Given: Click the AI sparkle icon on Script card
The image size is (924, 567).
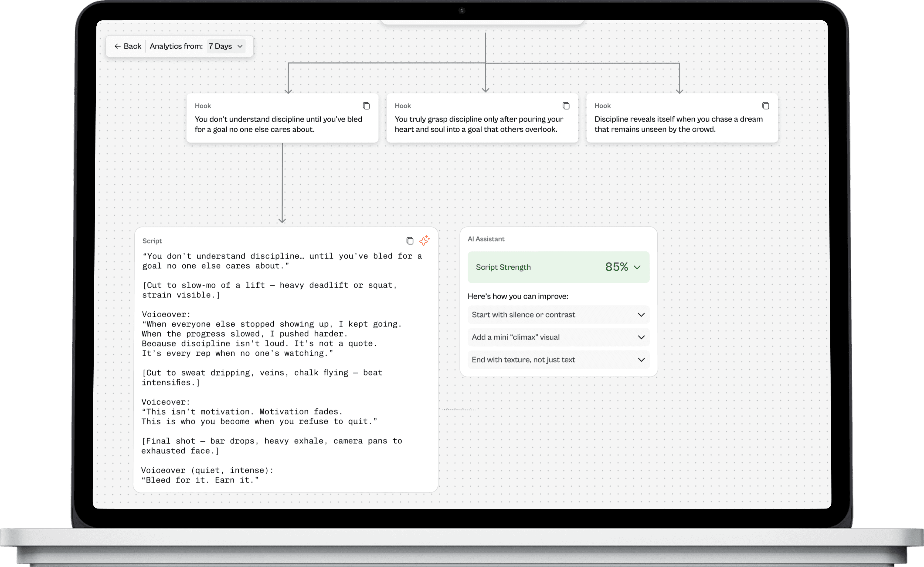Looking at the screenshot, I should pyautogui.click(x=424, y=241).
